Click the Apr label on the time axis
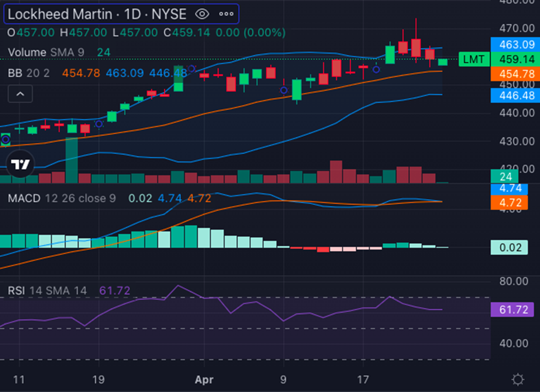This screenshot has width=540, height=392. click(x=204, y=380)
